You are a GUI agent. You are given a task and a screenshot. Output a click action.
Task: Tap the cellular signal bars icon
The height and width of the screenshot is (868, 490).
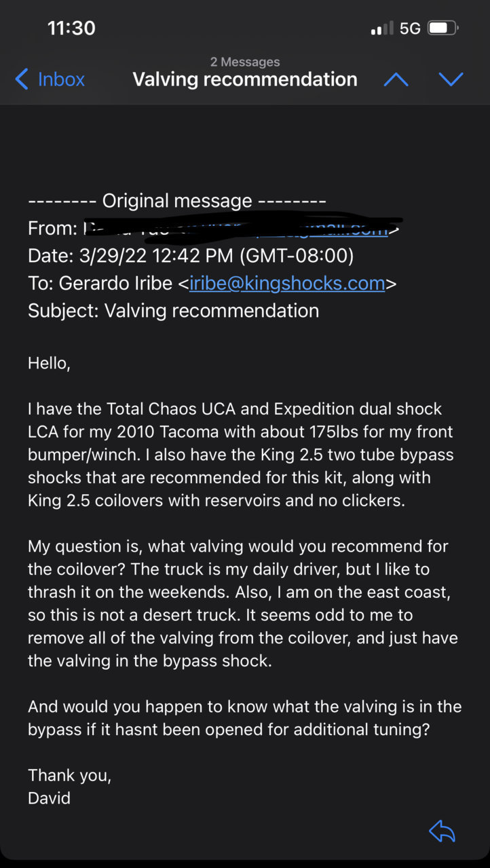pos(383,29)
